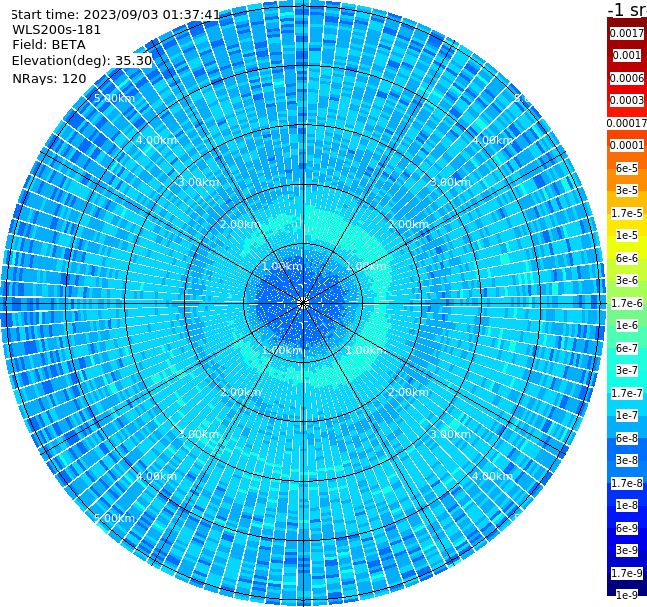The height and width of the screenshot is (607, 647).
Task: Select the 'Elevation(deg): 35.30' text
Action: click(82, 61)
